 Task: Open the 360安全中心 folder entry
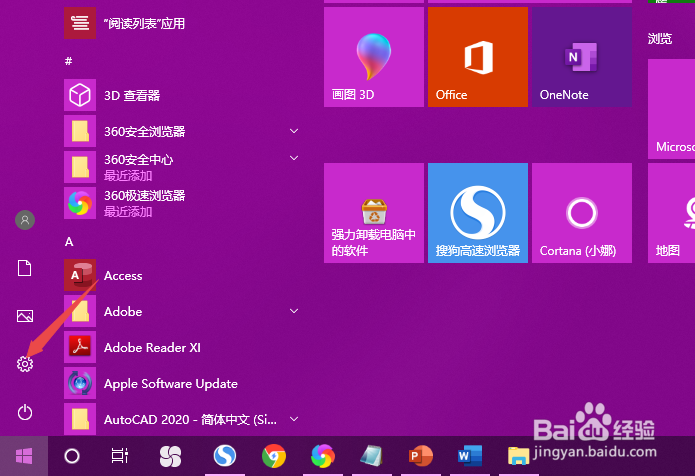point(182,167)
